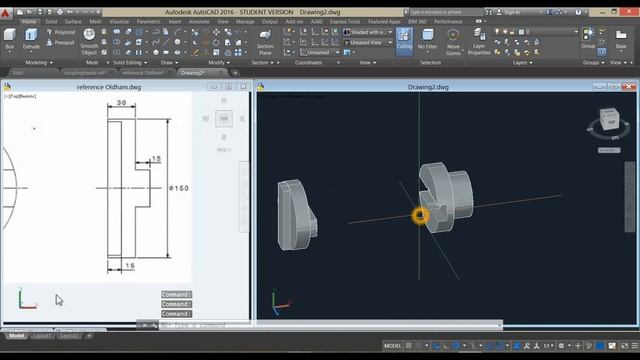Open the Unnamed UCS dropdown
This screenshot has height=360, width=640.
click(320, 52)
